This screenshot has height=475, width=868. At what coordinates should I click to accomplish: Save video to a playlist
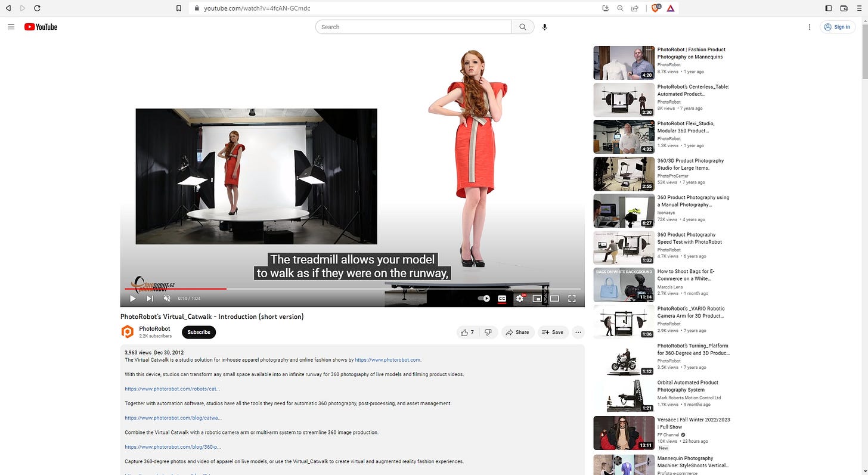point(553,332)
